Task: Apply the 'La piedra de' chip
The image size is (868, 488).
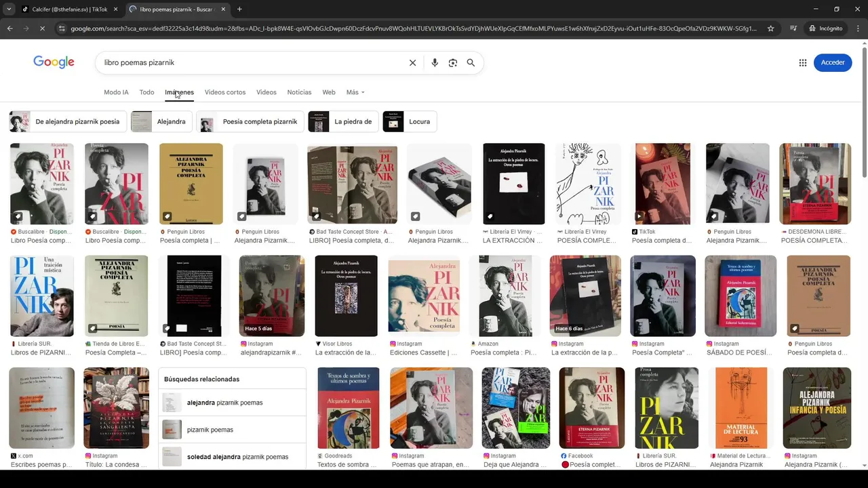Action: (x=342, y=122)
